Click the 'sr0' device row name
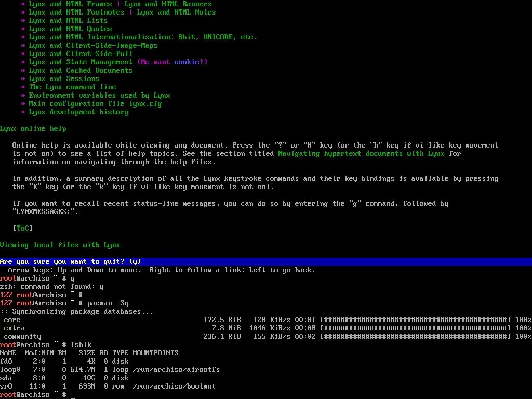The height and width of the screenshot is (399, 532). click(6, 387)
